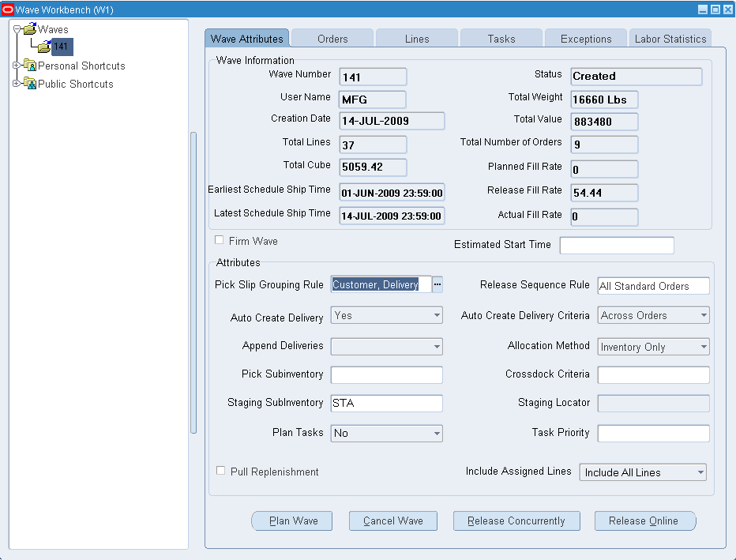The image size is (736, 560).
Task: Click the Oracle logo icon in the title bar
Action: (8, 9)
